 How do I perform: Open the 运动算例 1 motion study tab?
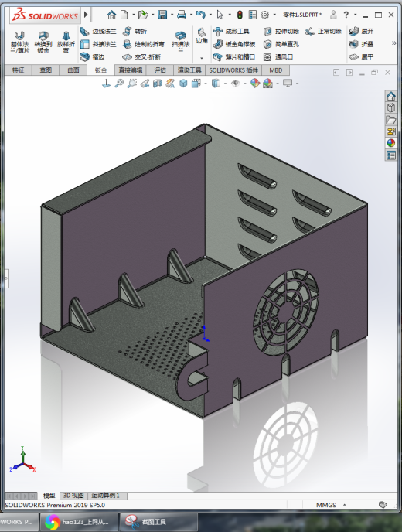coord(105,496)
